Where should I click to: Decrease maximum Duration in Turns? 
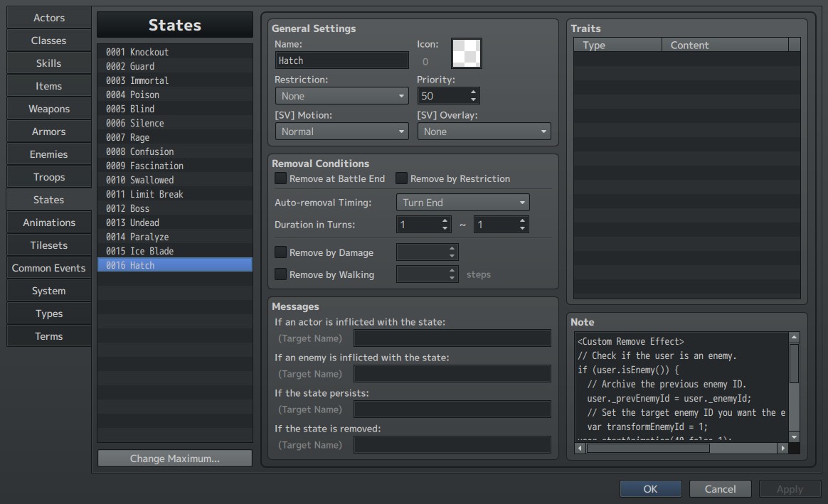tap(522, 228)
